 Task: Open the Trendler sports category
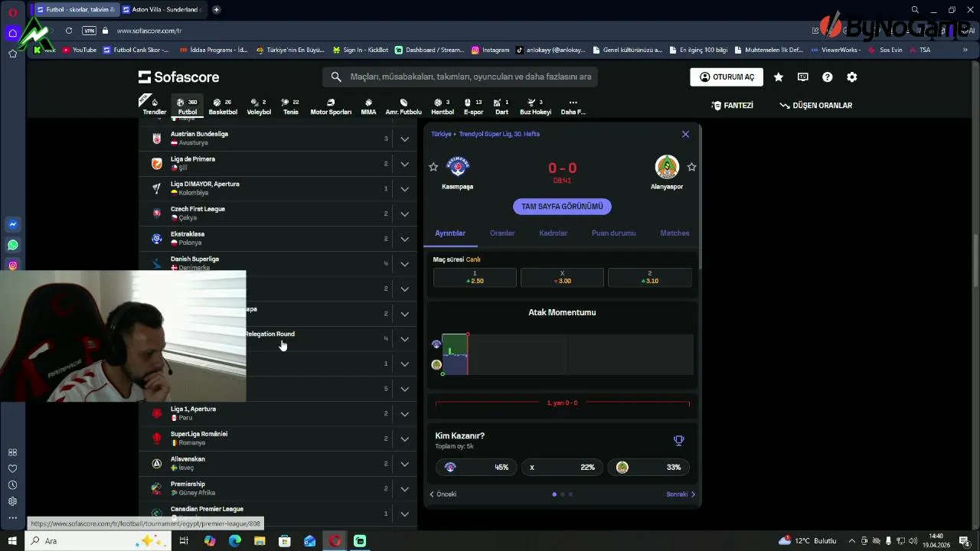point(155,106)
